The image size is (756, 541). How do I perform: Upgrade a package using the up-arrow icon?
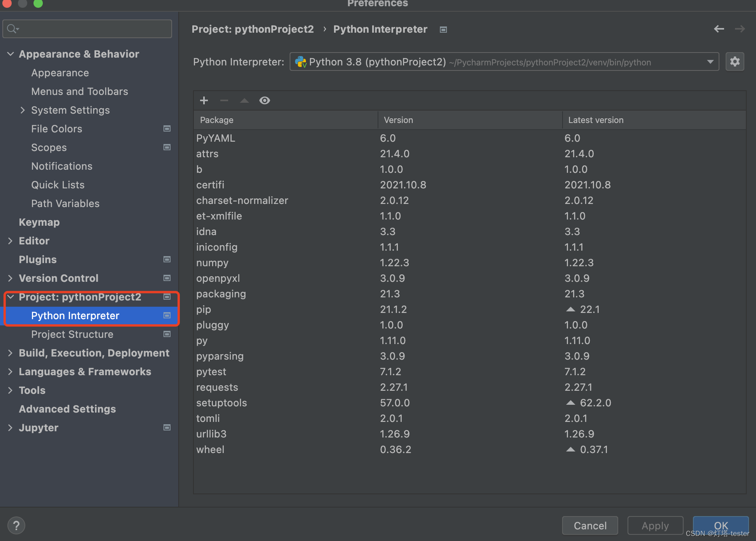pyautogui.click(x=244, y=100)
